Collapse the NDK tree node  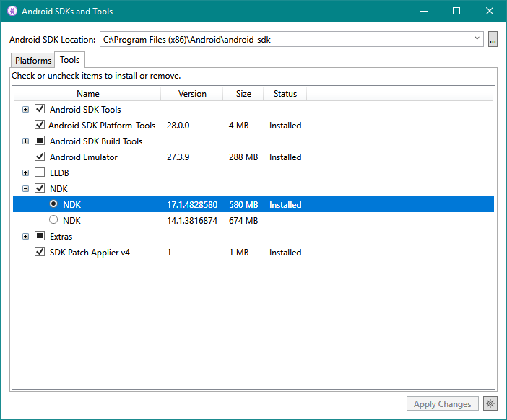(x=25, y=188)
